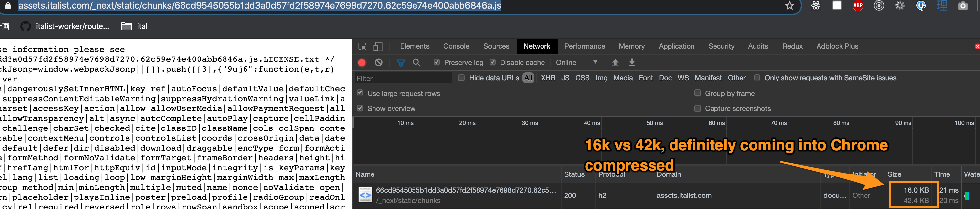The width and height of the screenshot is (980, 209).
Task: Select the All request type filter
Action: tap(528, 78)
